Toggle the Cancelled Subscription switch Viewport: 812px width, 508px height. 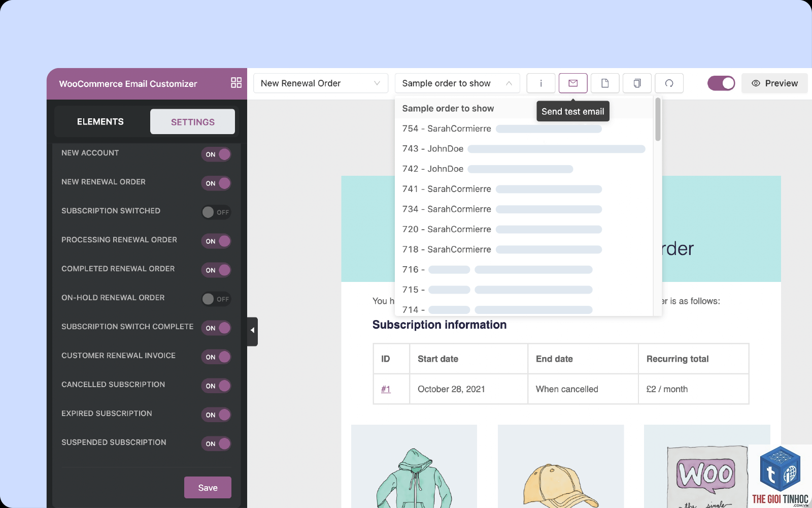[x=216, y=386]
